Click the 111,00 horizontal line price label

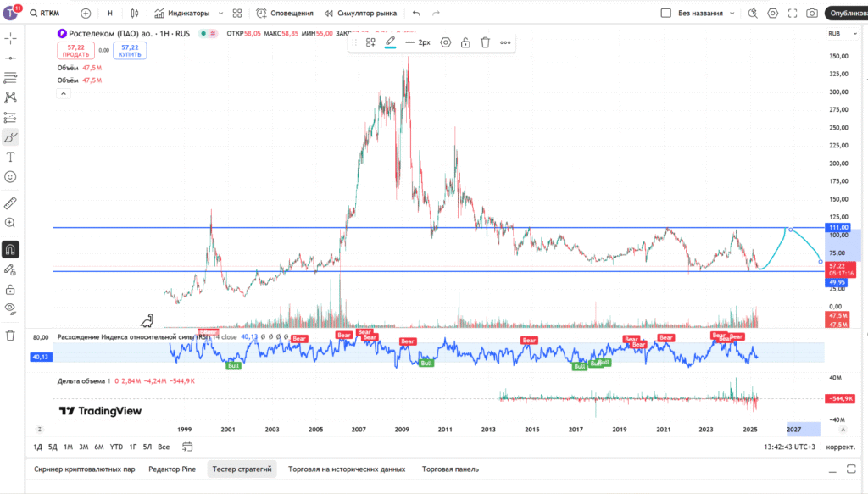click(837, 227)
